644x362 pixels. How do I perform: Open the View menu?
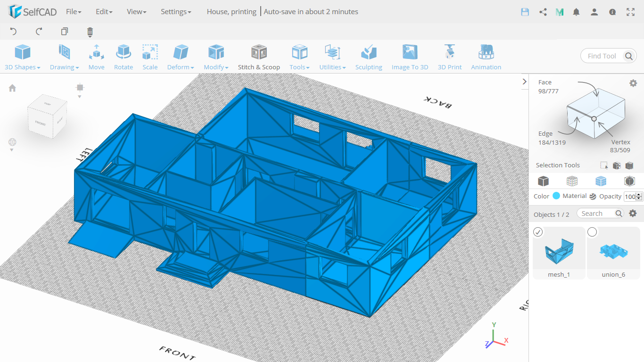click(137, 12)
